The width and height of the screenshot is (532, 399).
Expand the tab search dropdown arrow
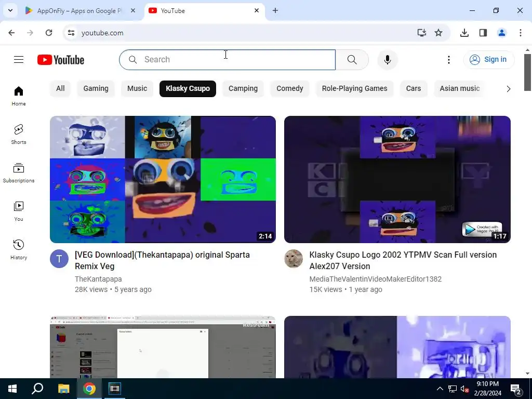10,10
